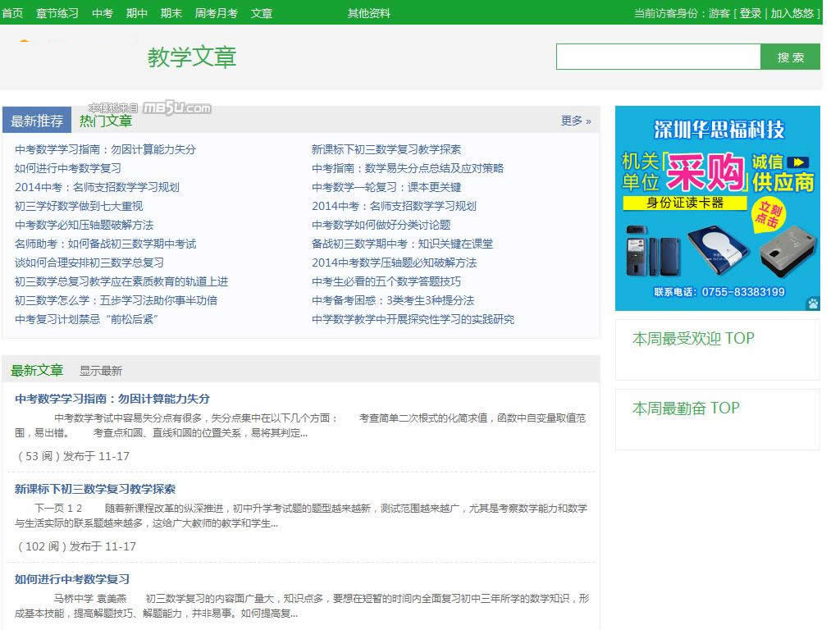Open 中考复习计划禁忌"前松后紧" link
The height and width of the screenshot is (630, 840).
(86, 319)
